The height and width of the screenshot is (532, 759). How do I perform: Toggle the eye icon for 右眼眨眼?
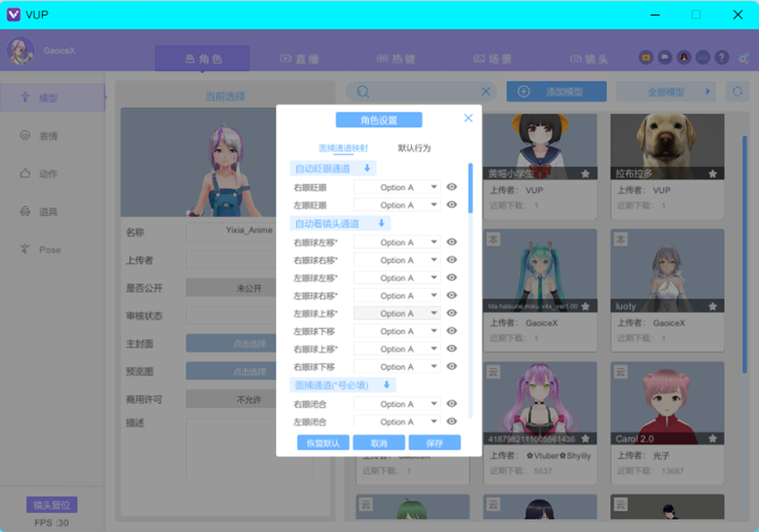[452, 187]
